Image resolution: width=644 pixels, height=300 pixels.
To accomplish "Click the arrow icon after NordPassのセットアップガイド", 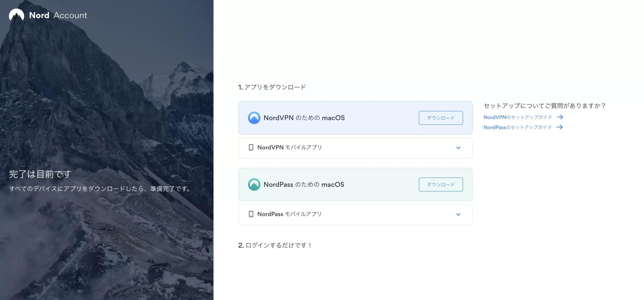I will 560,127.
